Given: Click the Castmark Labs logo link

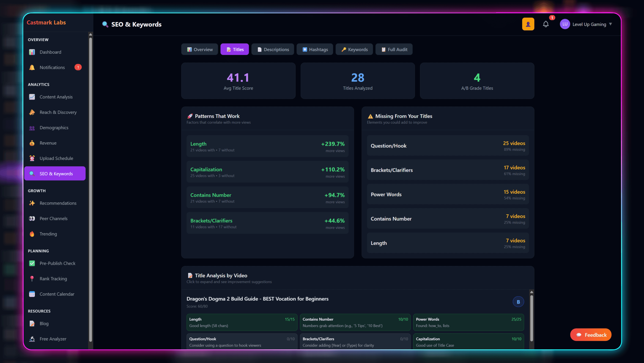Looking at the screenshot, I should click(46, 22).
